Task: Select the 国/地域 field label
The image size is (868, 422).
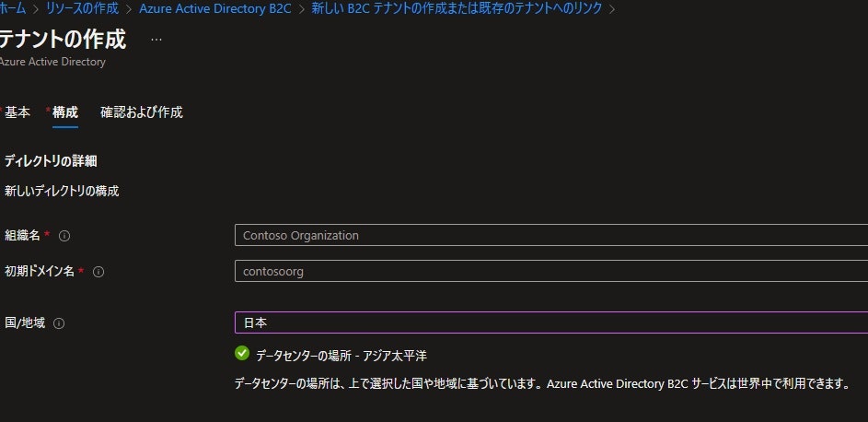Action: 25,323
